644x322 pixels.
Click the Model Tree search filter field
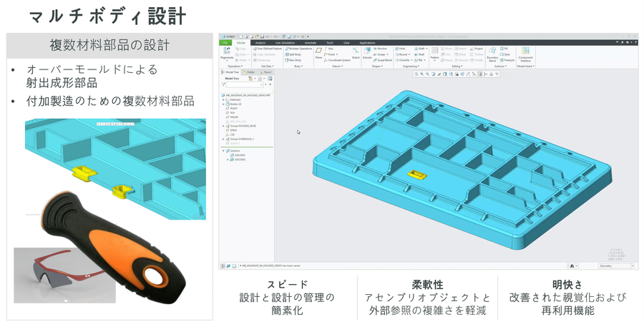point(245,85)
